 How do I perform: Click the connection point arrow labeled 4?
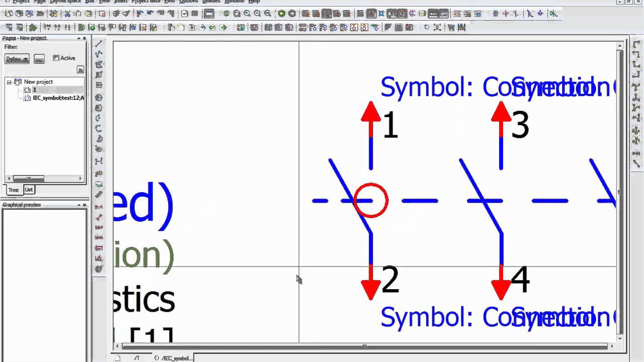pyautogui.click(x=501, y=283)
